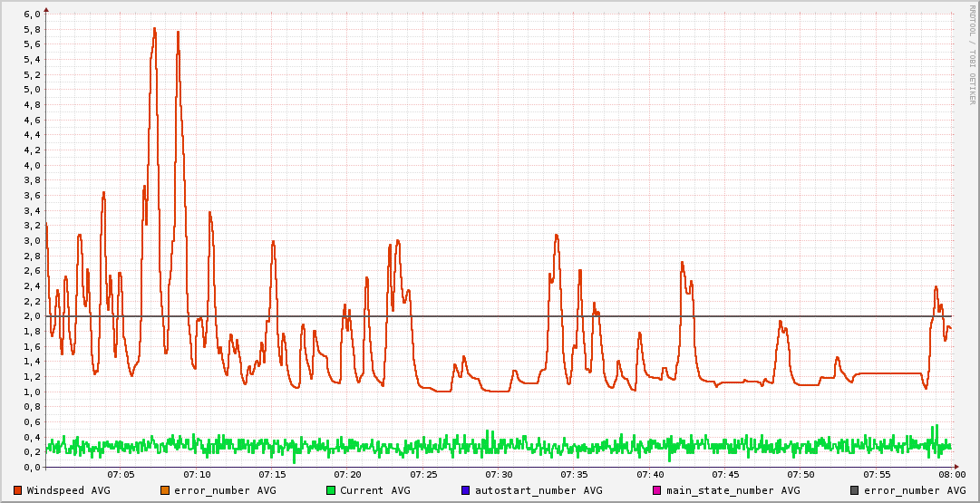980x503 pixels.
Task: Click the red Windspeed AVG legend swatch
Action: pos(18,490)
